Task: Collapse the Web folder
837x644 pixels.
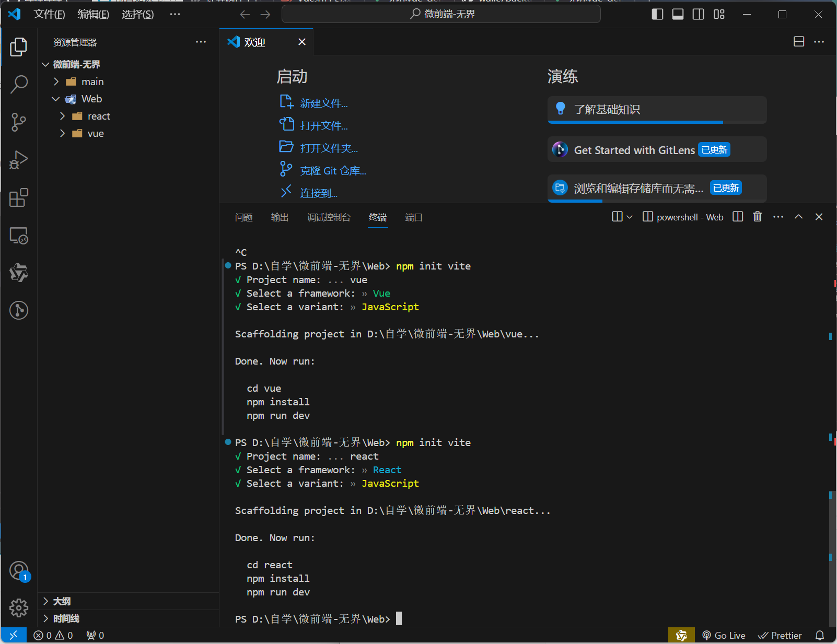Action: coord(128,99)
